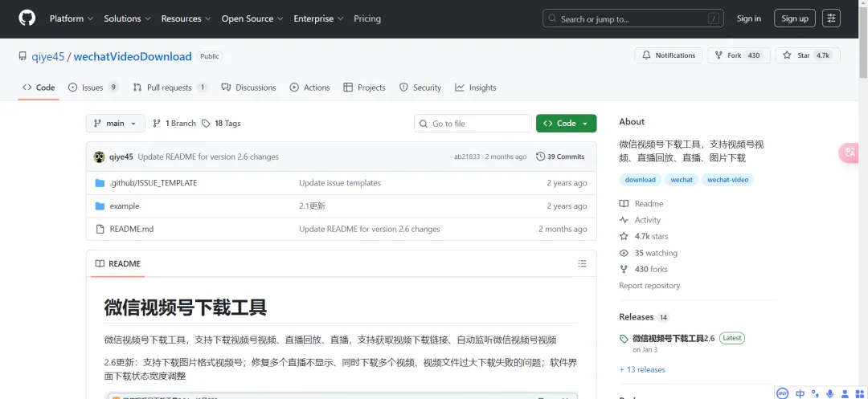Screen dimensions: 868x399
Task: Click the Notifications bell button
Action: tap(668, 55)
